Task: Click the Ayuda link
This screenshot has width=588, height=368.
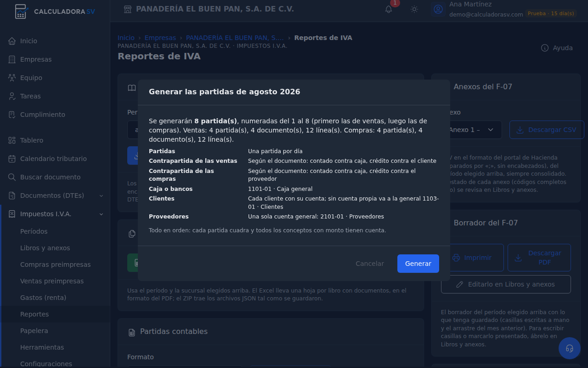Action: 557,48
